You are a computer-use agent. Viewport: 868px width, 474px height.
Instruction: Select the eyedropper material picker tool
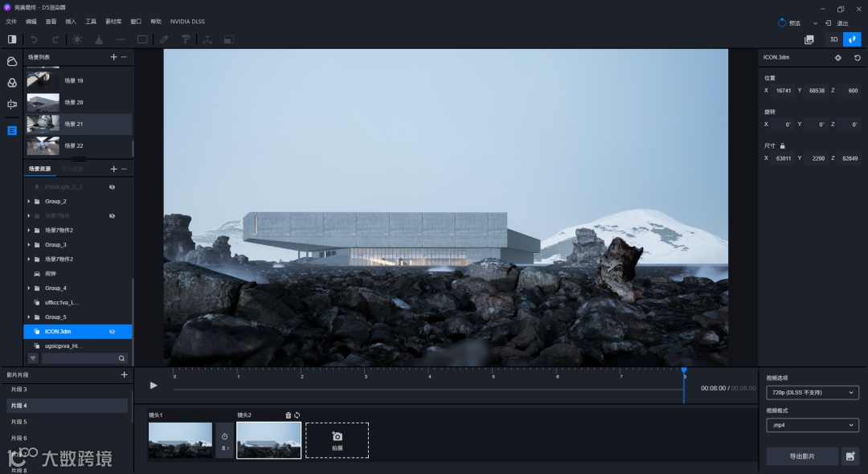point(164,40)
